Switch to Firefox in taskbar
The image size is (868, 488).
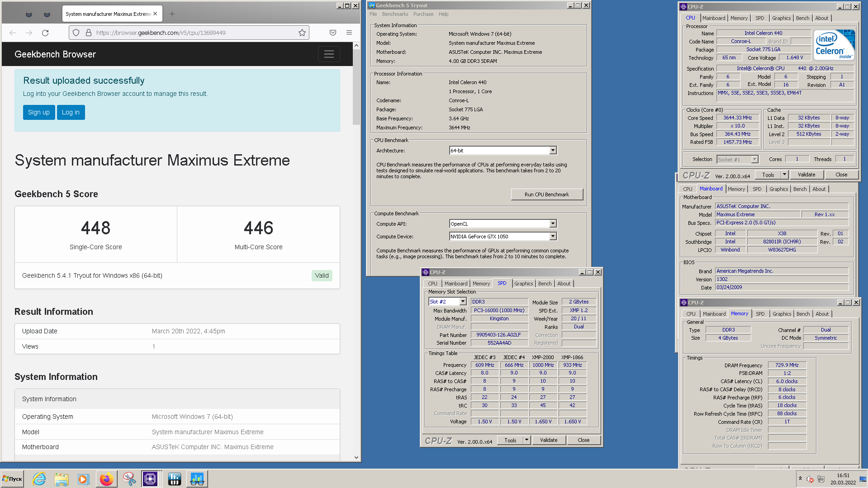coord(106,479)
